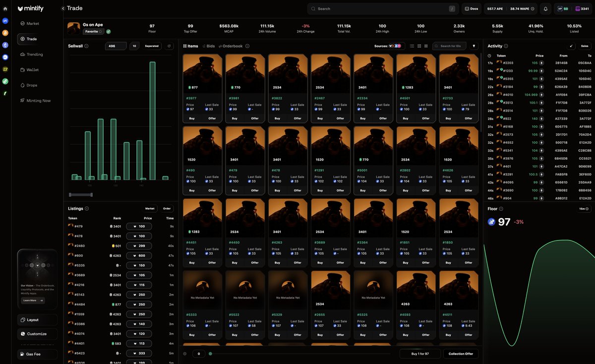Viewport: 595px width, 364px height.
Task: Switch items to small grid view
Action: (x=419, y=46)
